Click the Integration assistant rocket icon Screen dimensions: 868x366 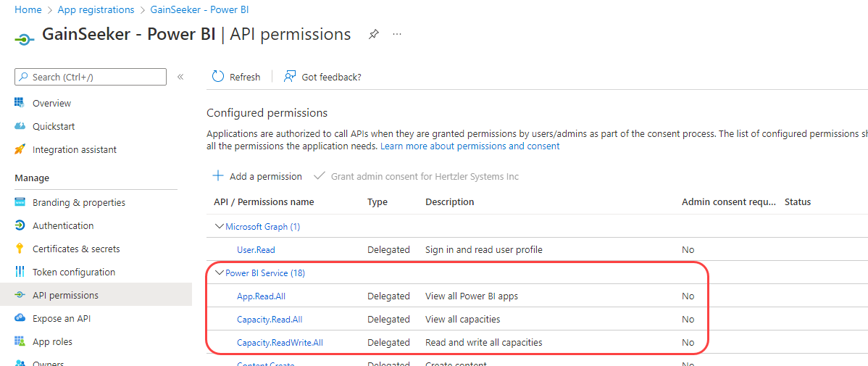click(20, 149)
